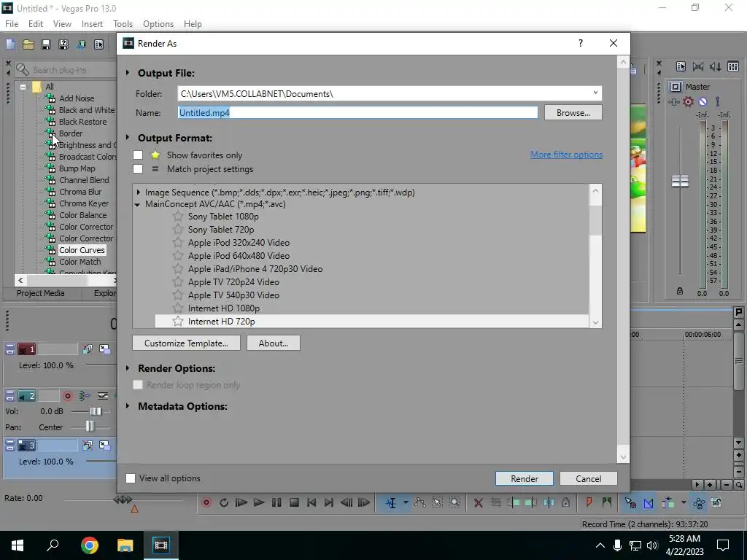This screenshot has width=747, height=560.
Task: Click the Insert Region green flags icon
Action: [606, 502]
